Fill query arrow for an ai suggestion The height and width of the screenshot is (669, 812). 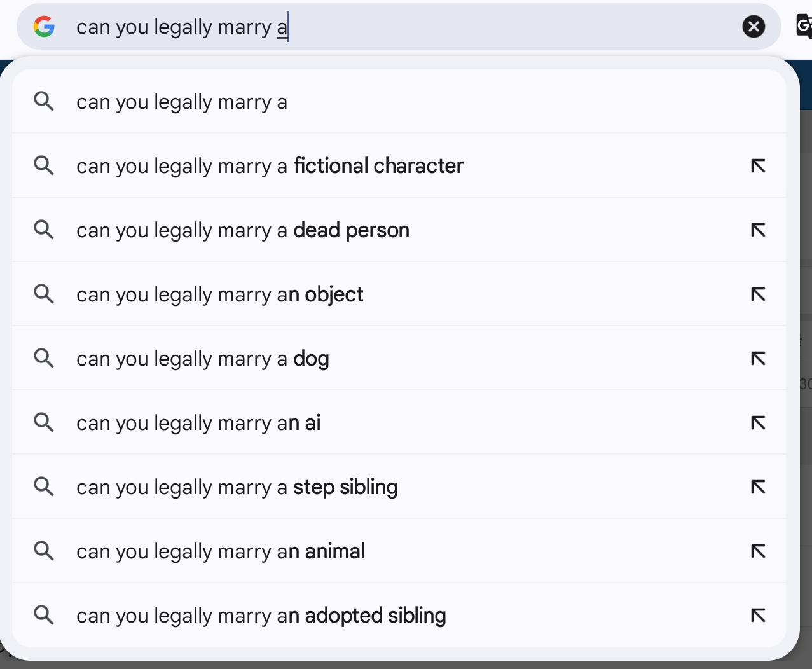point(758,423)
